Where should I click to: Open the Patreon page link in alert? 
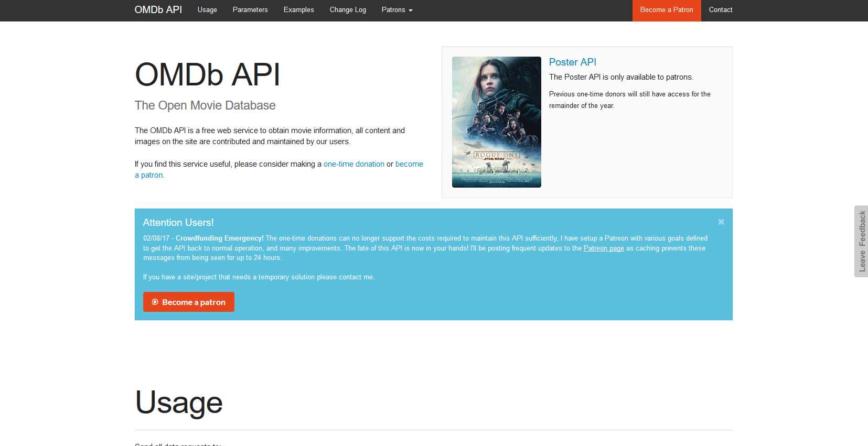(604, 248)
